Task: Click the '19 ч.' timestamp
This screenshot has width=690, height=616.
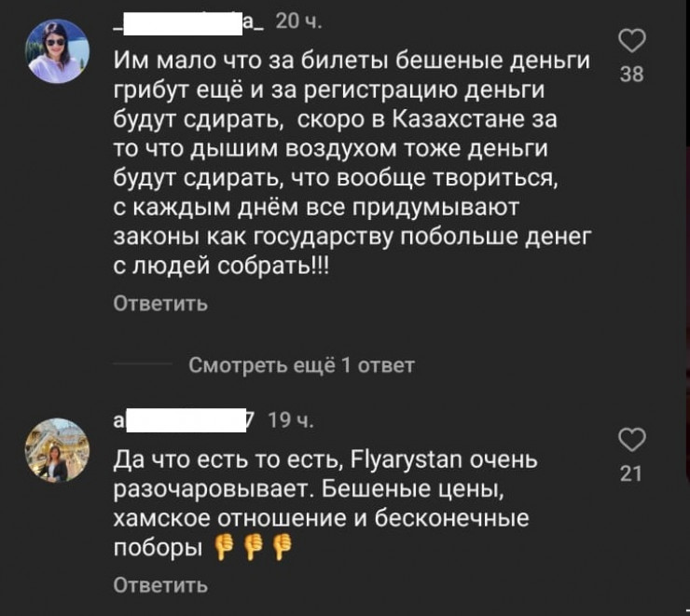Action: click(x=290, y=421)
